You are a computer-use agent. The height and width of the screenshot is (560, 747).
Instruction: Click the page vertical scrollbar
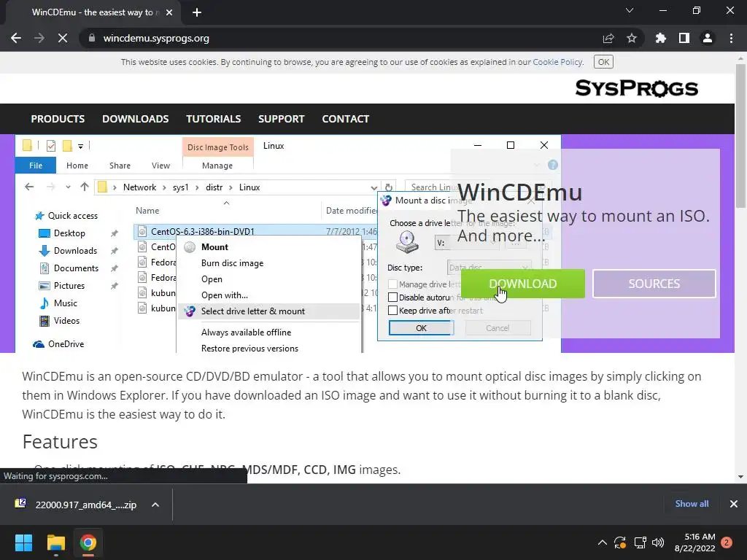[x=740, y=136]
